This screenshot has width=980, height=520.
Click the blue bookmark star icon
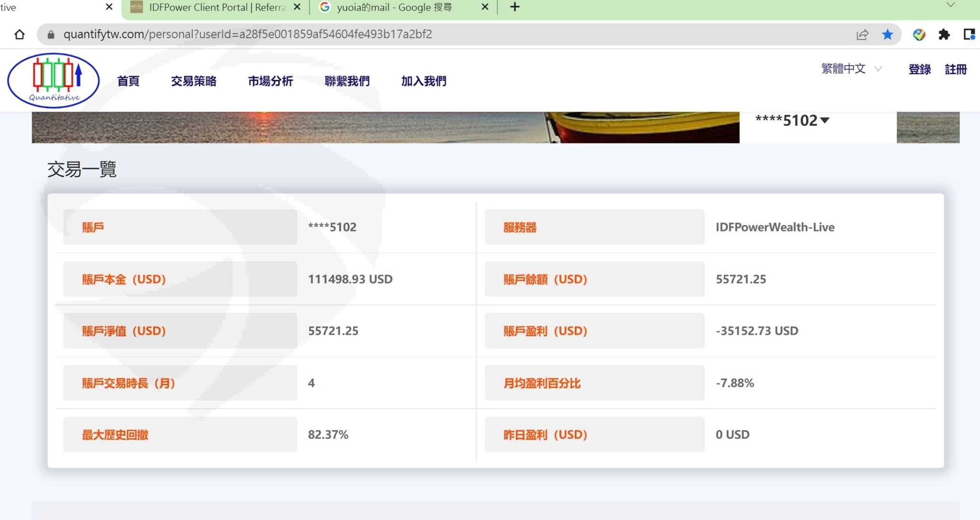coord(888,34)
